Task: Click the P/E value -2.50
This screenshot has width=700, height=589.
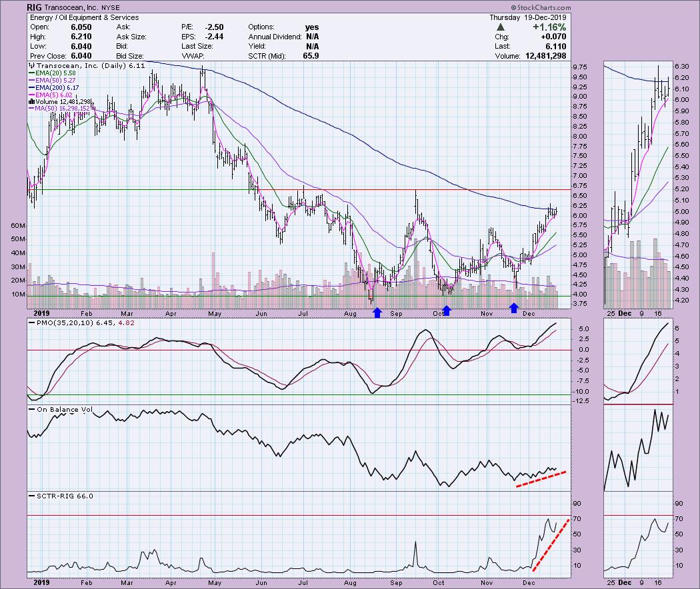Action: click(x=214, y=27)
